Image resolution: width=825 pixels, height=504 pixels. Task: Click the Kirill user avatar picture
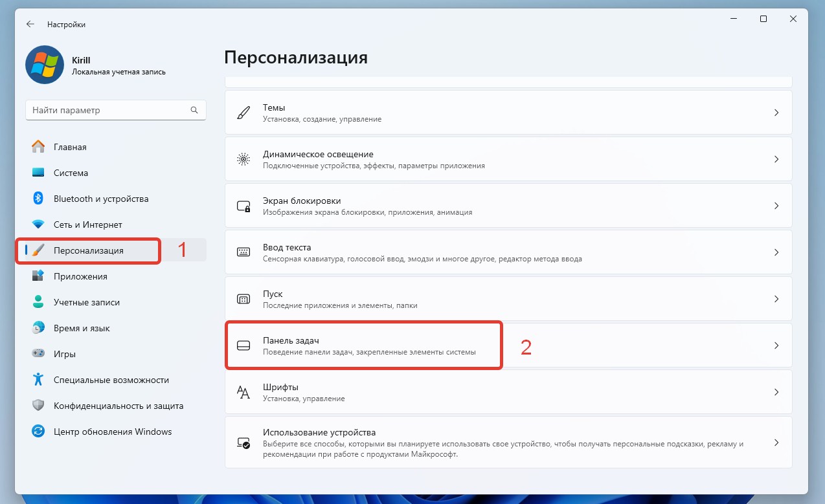click(45, 65)
